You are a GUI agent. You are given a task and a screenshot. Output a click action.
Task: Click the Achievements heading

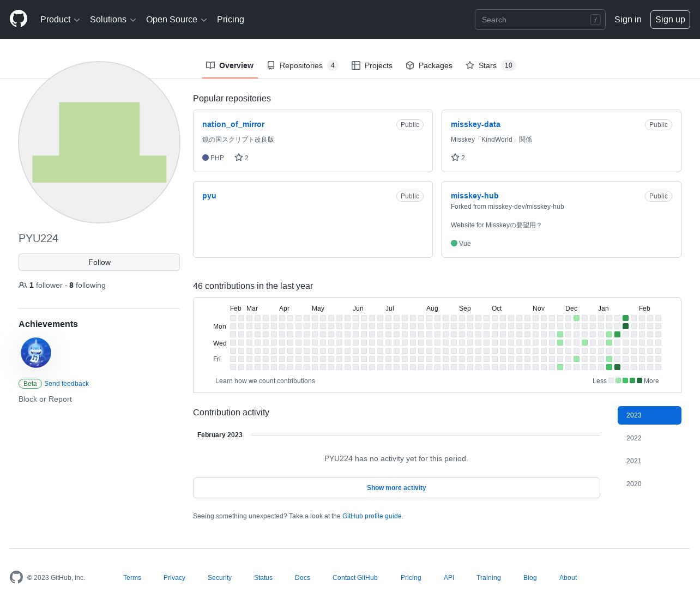point(48,324)
